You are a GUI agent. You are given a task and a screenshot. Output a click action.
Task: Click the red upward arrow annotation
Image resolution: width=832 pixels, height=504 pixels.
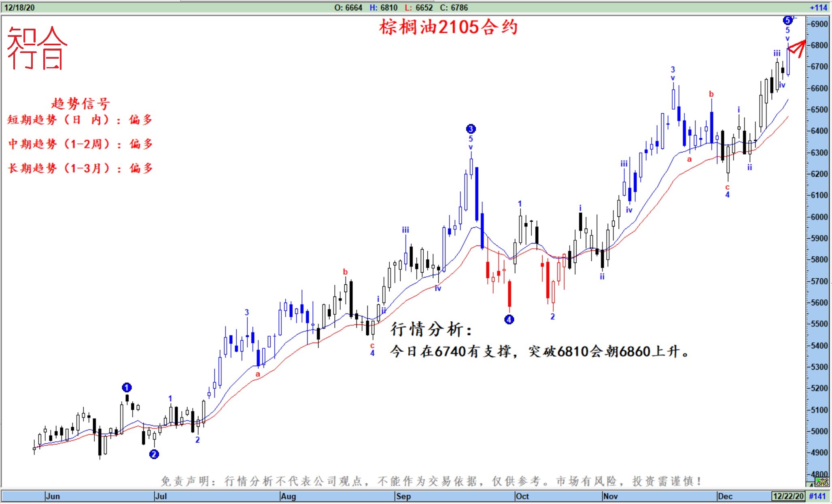(x=798, y=48)
